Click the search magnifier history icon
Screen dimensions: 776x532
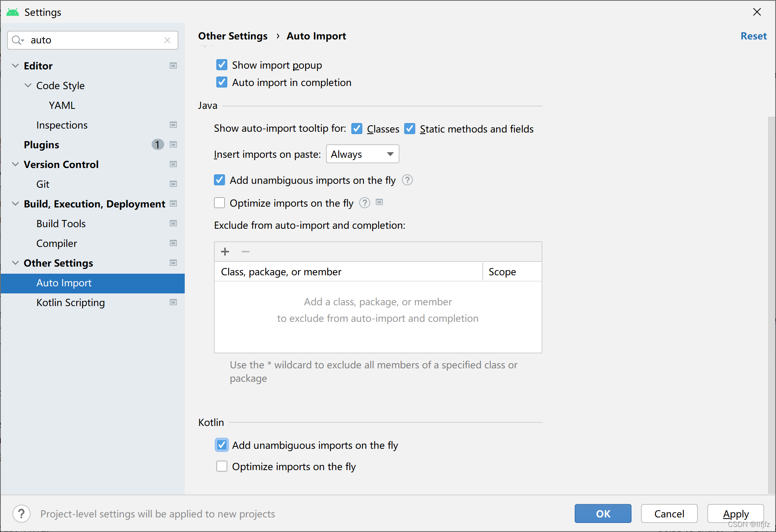tap(18, 40)
